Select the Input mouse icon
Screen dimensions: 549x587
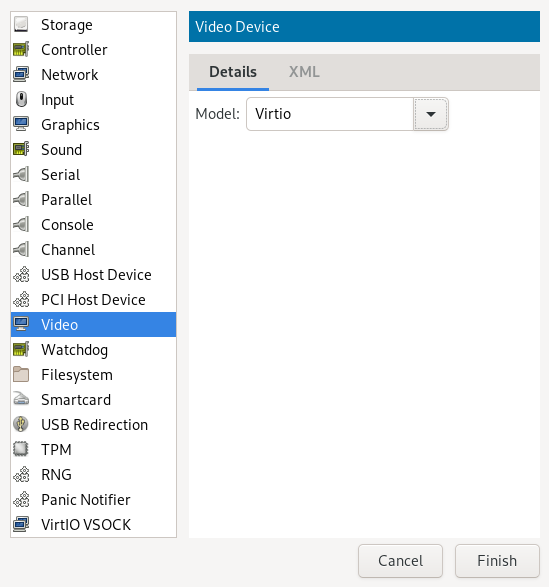pyautogui.click(x=21, y=100)
